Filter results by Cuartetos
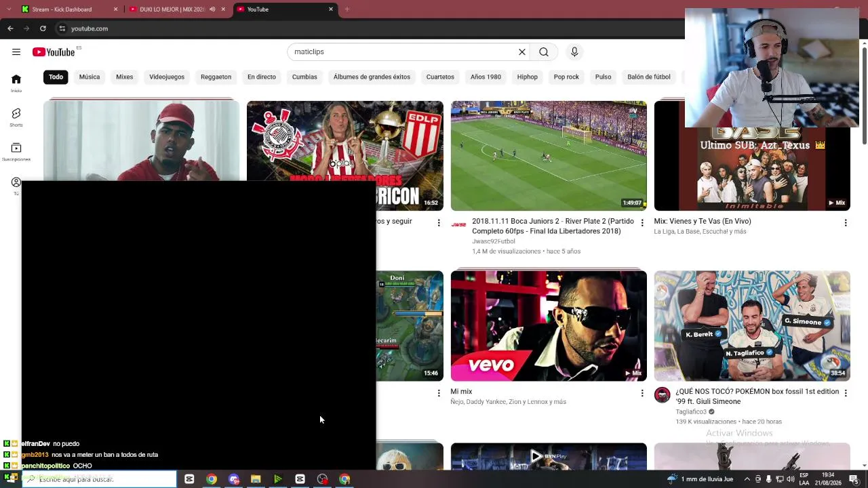Image resolution: width=868 pixels, height=488 pixels. (440, 77)
